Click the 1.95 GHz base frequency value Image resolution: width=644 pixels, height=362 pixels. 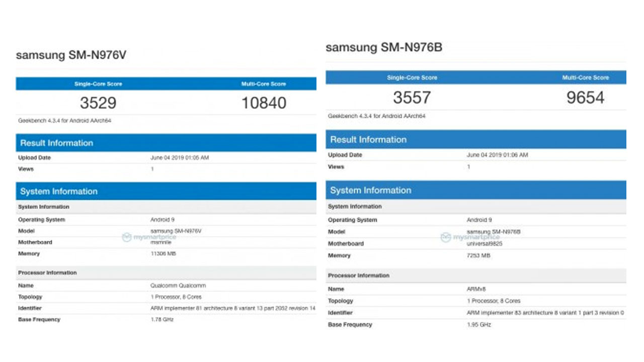click(x=478, y=325)
